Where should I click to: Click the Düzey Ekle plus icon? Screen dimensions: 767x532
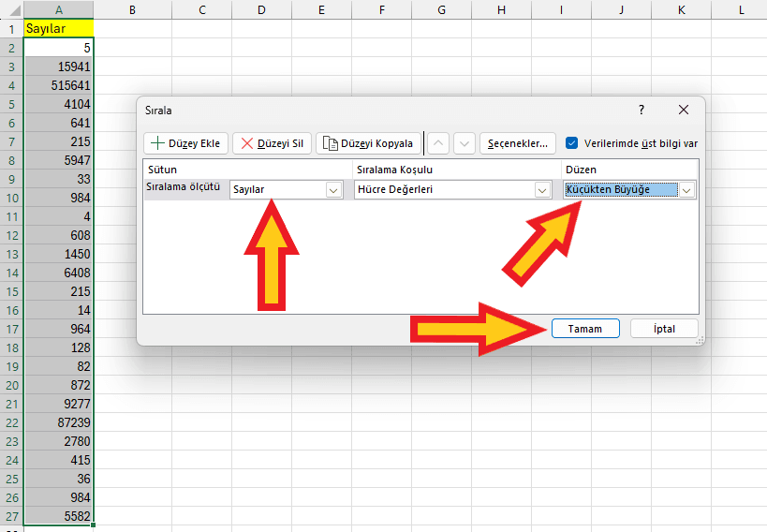[156, 143]
